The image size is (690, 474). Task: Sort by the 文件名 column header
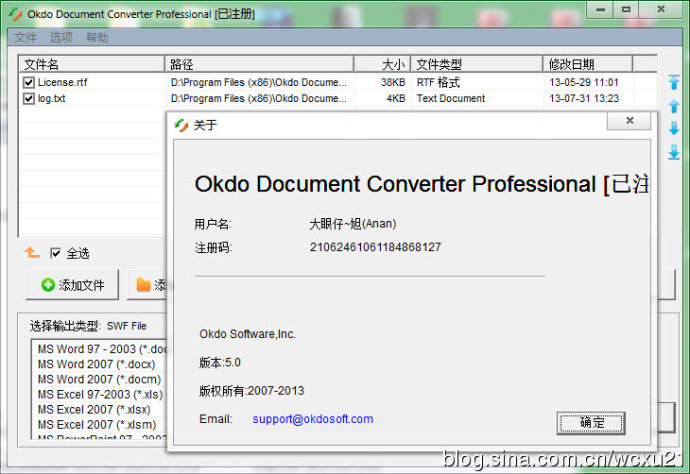tap(91, 64)
